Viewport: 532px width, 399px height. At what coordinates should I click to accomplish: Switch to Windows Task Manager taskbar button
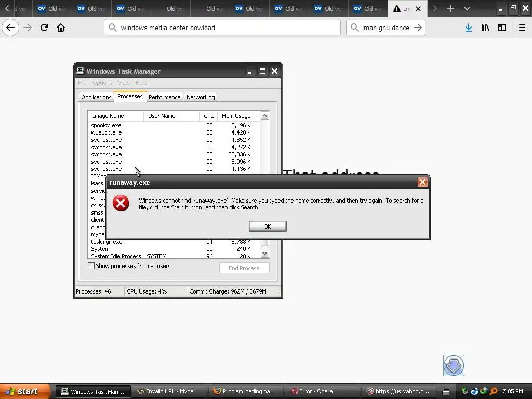[x=93, y=392]
